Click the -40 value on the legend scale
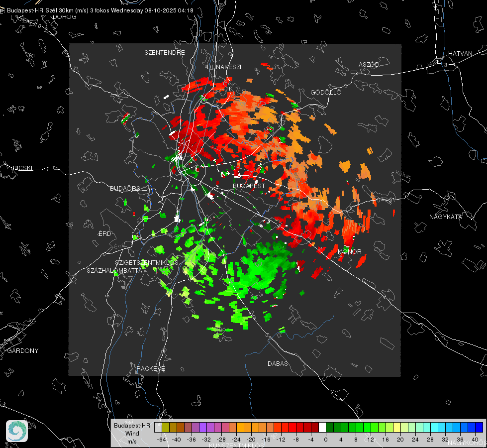 click(177, 440)
